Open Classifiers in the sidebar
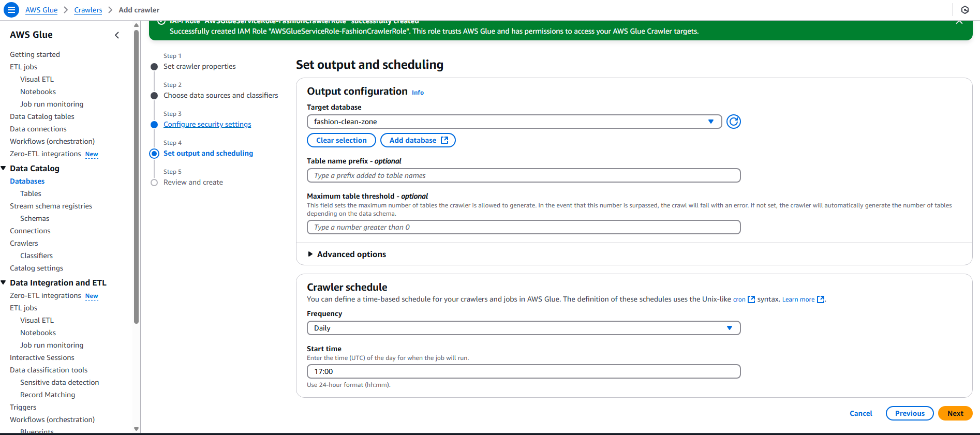The height and width of the screenshot is (435, 980). tap(36, 256)
